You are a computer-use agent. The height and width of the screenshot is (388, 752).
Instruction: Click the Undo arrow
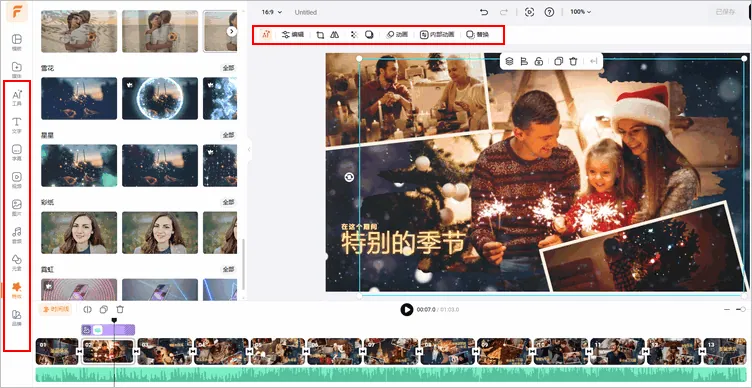(x=484, y=12)
